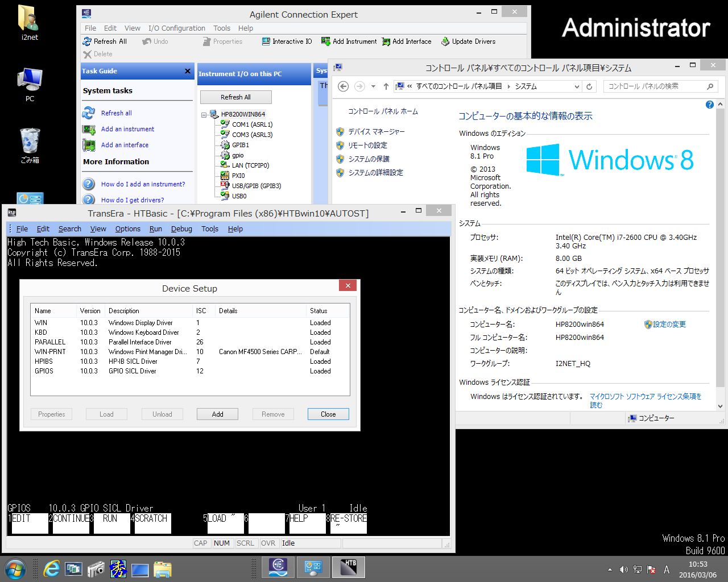Viewport: 728px width, 582px height.
Task: Click Add Interface in the toolbar
Action: tap(407, 41)
